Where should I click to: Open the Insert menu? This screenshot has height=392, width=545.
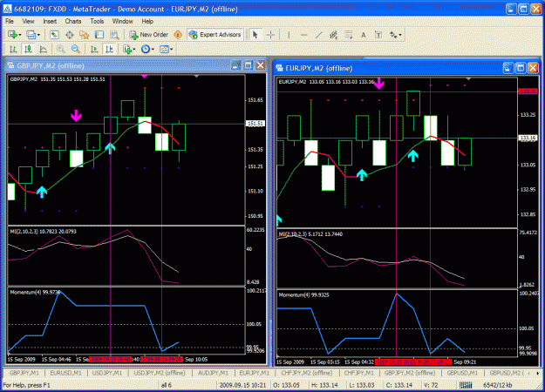tap(50, 21)
